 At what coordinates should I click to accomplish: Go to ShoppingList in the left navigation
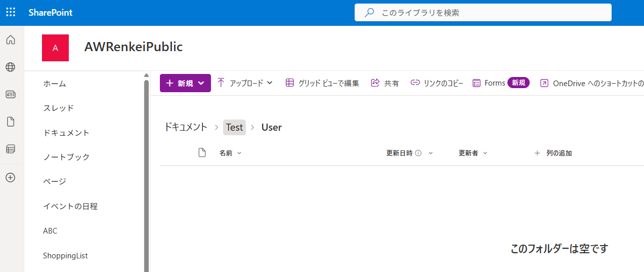(65, 256)
